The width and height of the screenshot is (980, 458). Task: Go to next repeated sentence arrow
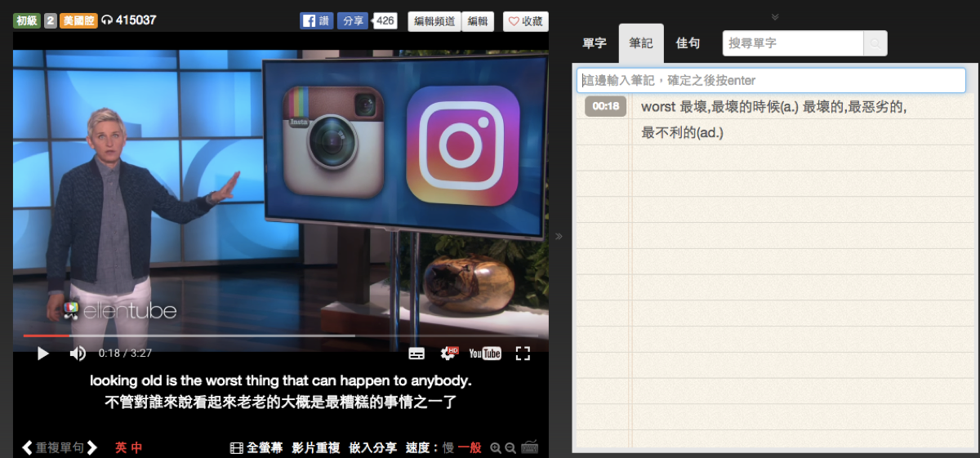pyautogui.click(x=92, y=447)
